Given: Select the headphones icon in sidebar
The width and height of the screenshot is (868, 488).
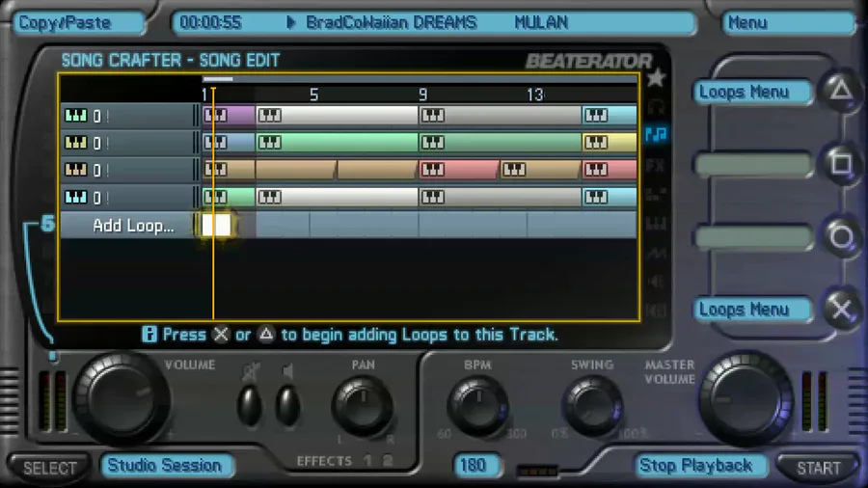Looking at the screenshot, I should coord(656,106).
